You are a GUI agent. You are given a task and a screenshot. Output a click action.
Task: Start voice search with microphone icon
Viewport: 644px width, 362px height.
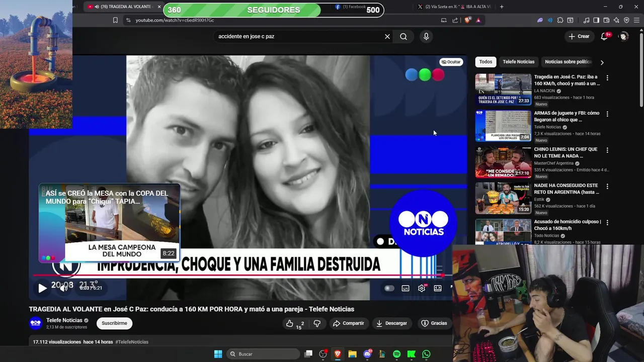click(x=426, y=36)
